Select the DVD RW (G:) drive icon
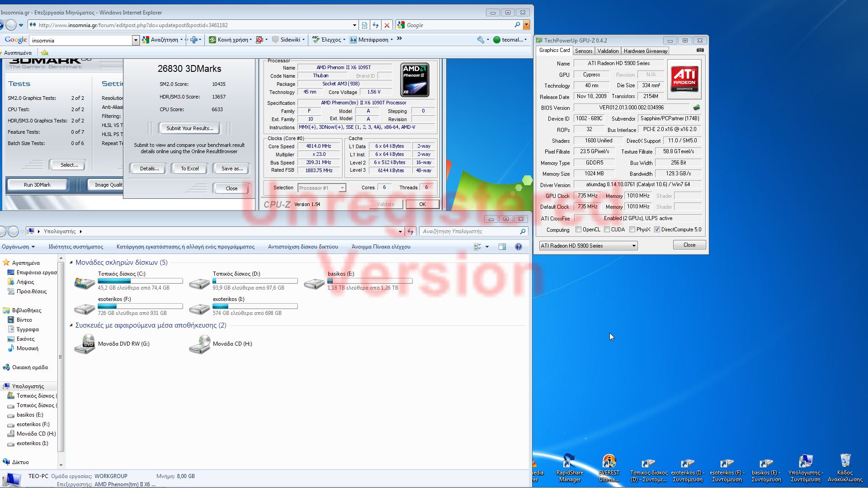The height and width of the screenshot is (488, 868). click(x=85, y=344)
